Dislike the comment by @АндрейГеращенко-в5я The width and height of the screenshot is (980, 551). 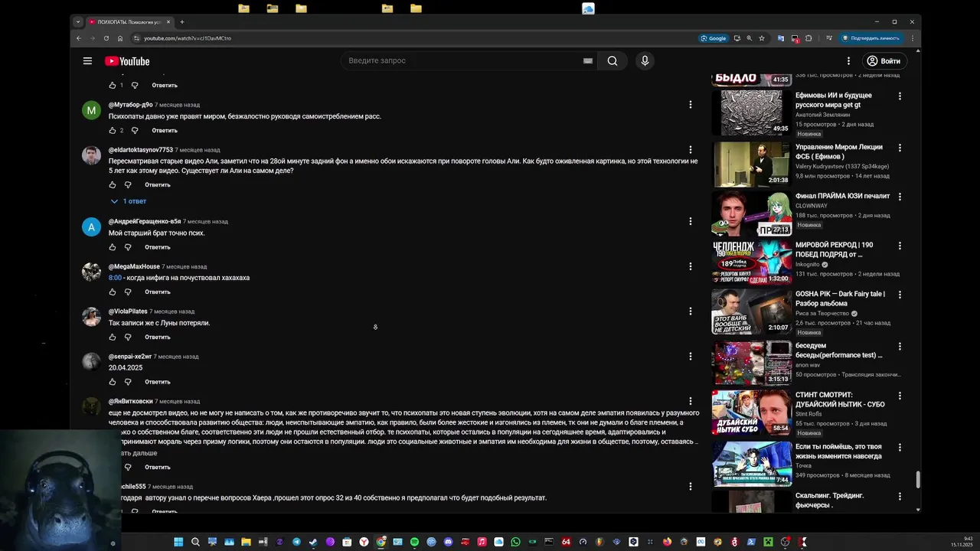[x=128, y=247]
